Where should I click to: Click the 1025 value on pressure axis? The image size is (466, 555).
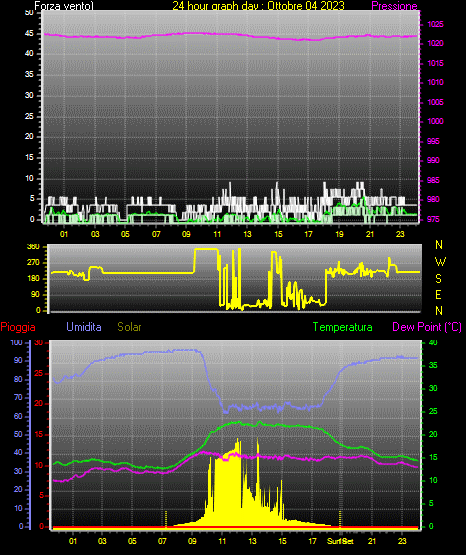(435, 24)
